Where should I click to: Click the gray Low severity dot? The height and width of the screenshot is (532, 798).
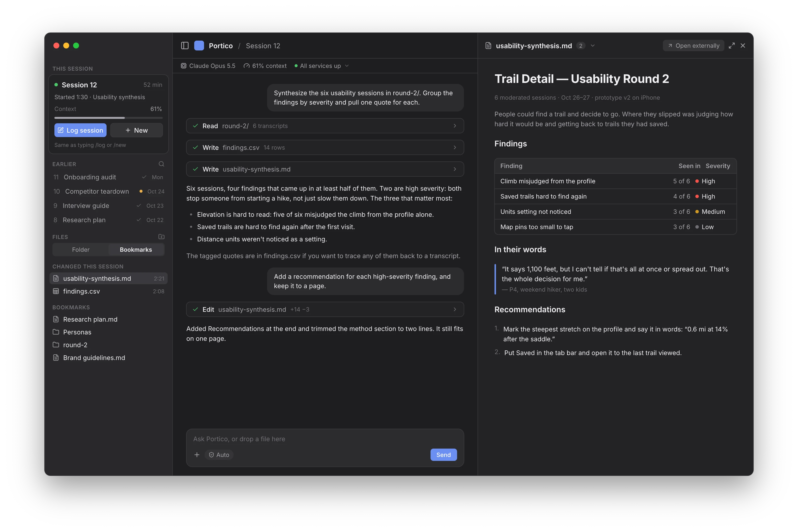pyautogui.click(x=697, y=227)
